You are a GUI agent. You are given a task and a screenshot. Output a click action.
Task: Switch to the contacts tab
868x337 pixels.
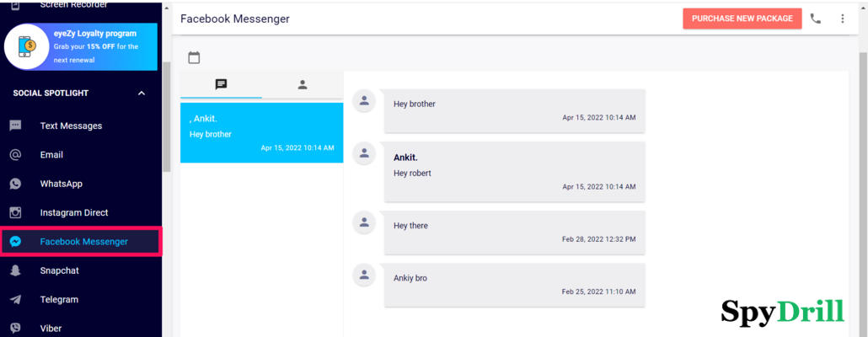click(303, 84)
